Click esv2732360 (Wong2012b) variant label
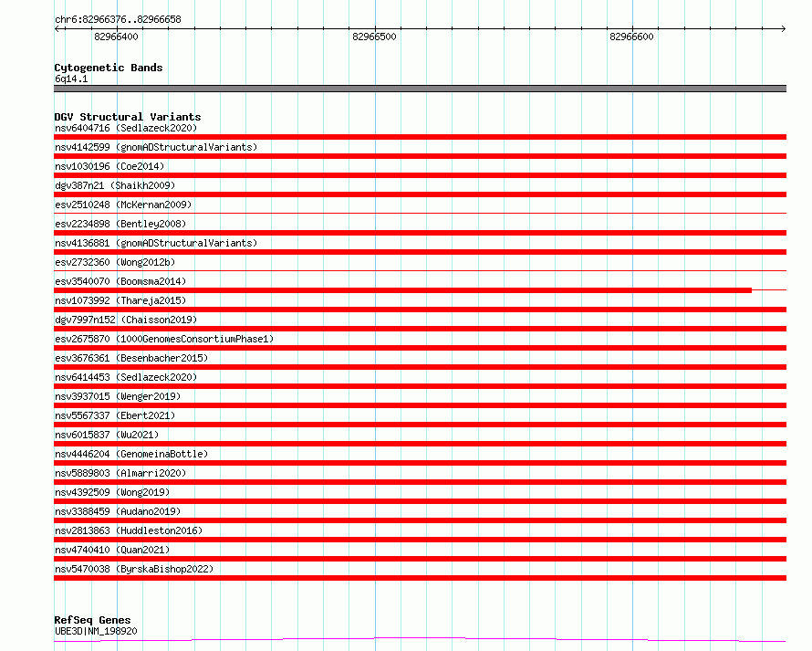The width and height of the screenshot is (812, 651). [115, 262]
